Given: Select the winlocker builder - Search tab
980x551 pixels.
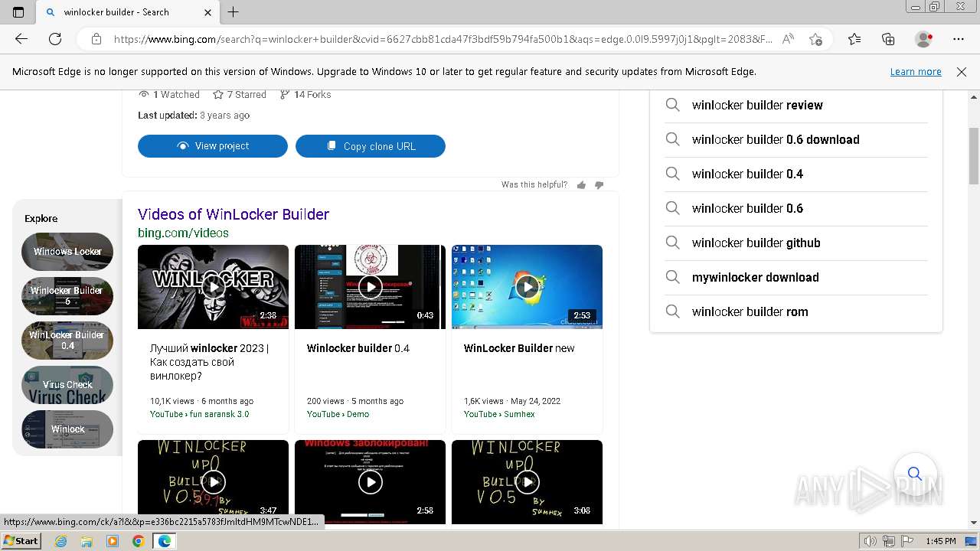Looking at the screenshot, I should tap(129, 12).
